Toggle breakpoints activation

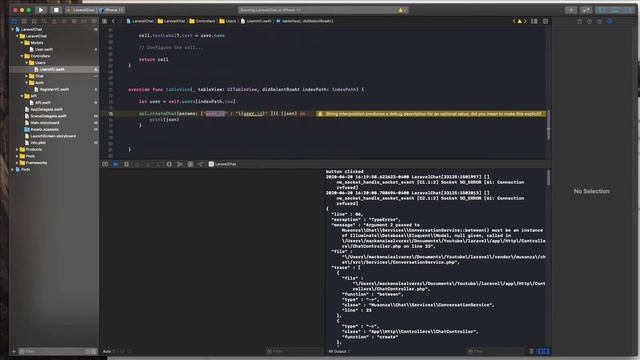click(116, 164)
